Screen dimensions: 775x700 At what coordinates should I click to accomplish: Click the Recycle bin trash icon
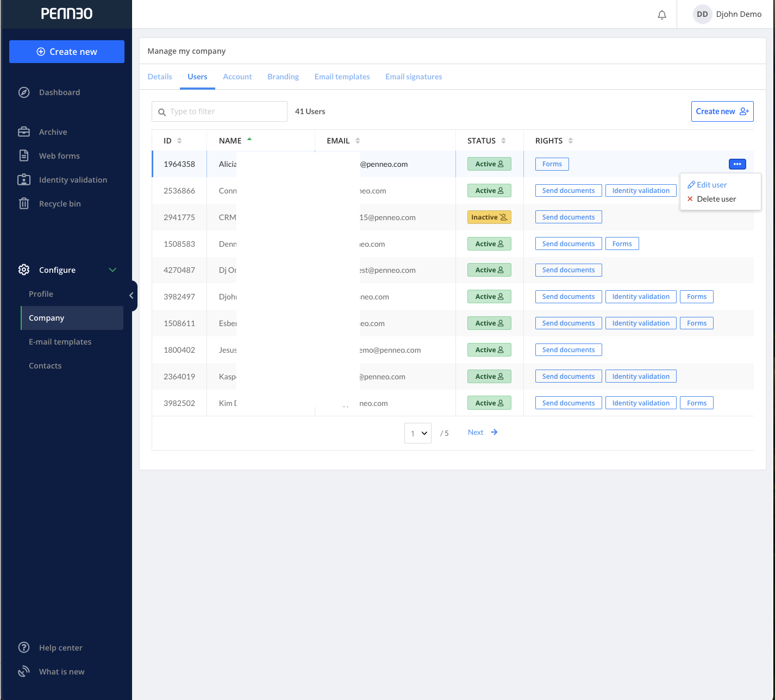click(x=24, y=204)
